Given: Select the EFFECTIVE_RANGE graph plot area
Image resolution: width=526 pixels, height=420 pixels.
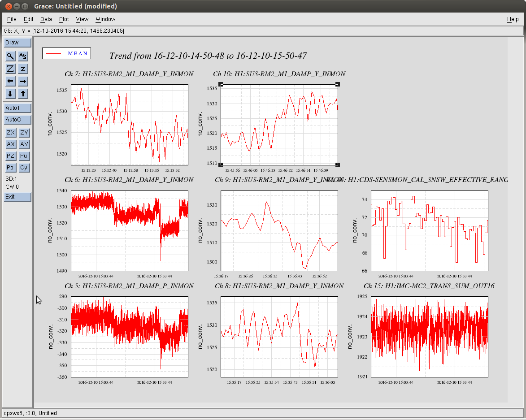Looking at the screenshot, I should tap(430, 230).
